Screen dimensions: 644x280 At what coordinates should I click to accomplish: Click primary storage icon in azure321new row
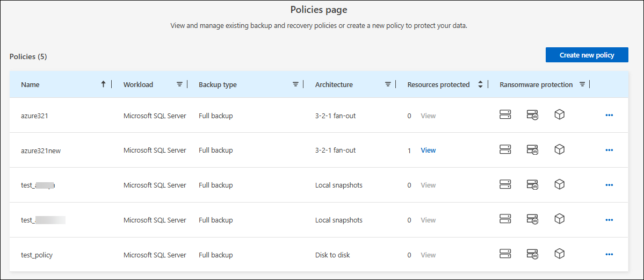[x=505, y=150]
